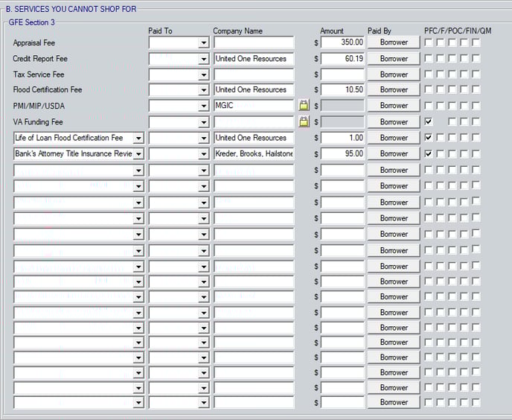Viewport: 512px width, 420px height.
Task: Uncheck PFC for Life of Loan Flood Certification
Action: click(x=429, y=138)
